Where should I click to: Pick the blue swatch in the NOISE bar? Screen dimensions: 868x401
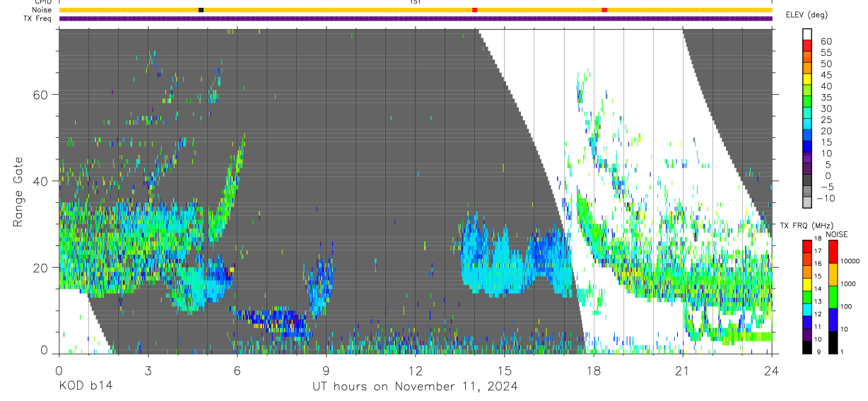[833, 319]
